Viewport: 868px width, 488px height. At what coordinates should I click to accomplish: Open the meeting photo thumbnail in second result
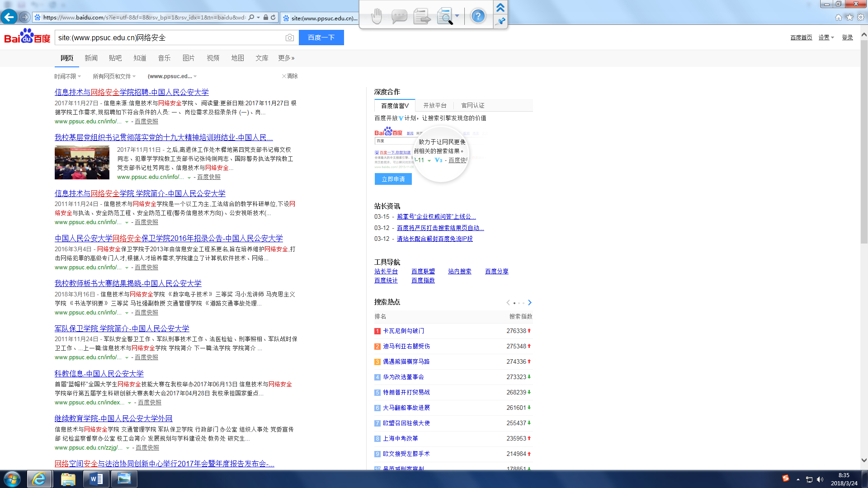(82, 162)
